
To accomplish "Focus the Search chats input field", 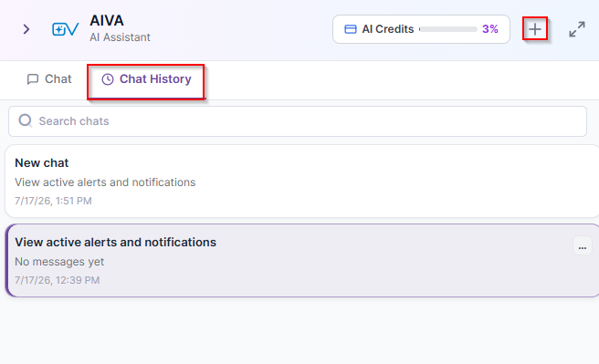I will tap(298, 121).
